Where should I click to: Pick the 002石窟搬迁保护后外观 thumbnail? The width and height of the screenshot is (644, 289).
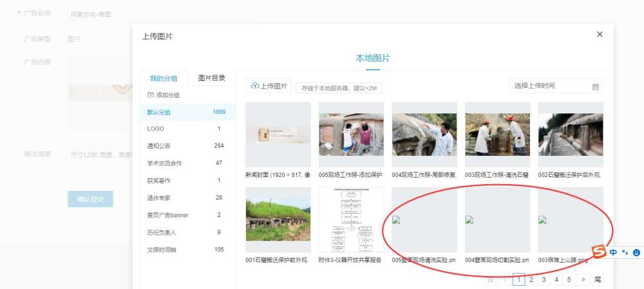click(571, 135)
